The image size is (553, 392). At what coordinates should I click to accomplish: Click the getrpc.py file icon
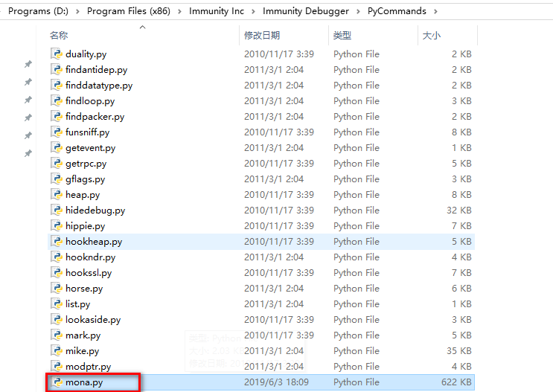(x=57, y=163)
